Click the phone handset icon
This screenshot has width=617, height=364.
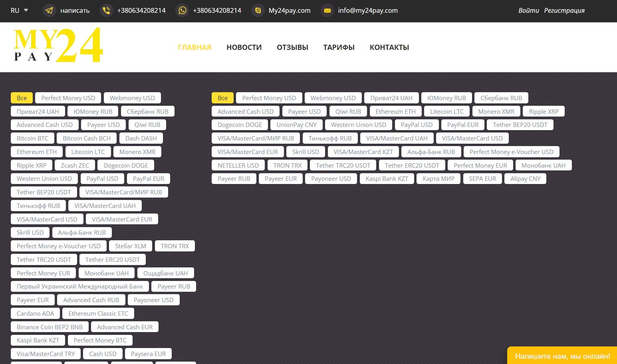coord(106,10)
